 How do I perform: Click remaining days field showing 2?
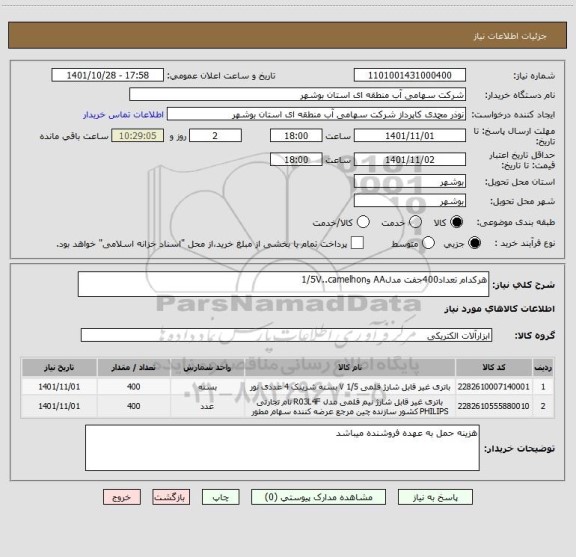tap(215, 136)
